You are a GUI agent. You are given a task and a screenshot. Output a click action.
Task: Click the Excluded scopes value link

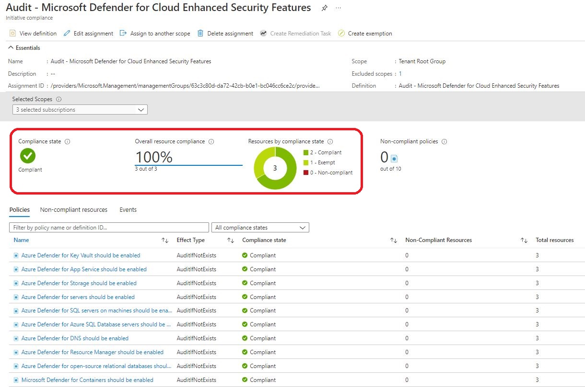tap(400, 74)
